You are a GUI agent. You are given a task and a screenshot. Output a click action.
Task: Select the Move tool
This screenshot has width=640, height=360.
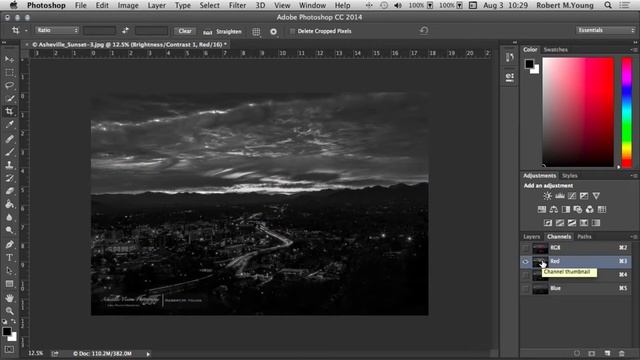(9, 60)
